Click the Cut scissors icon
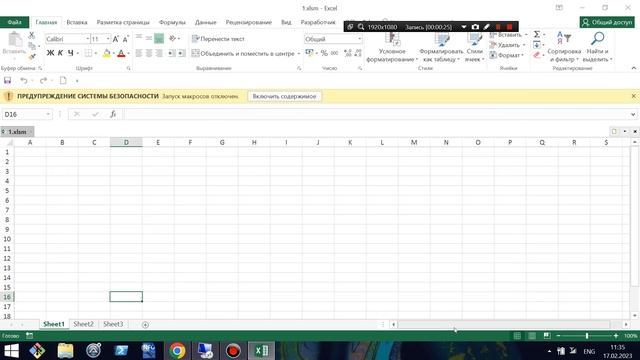 [31, 36]
